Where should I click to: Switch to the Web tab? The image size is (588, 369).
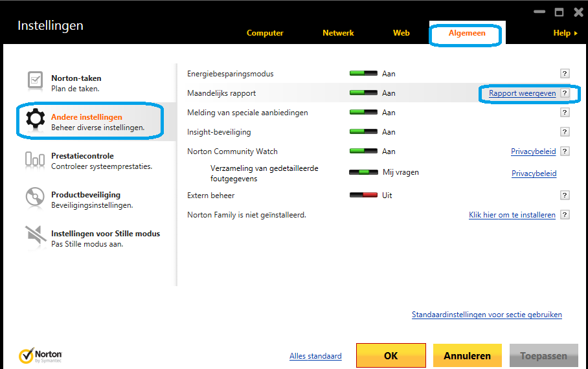pyautogui.click(x=401, y=33)
